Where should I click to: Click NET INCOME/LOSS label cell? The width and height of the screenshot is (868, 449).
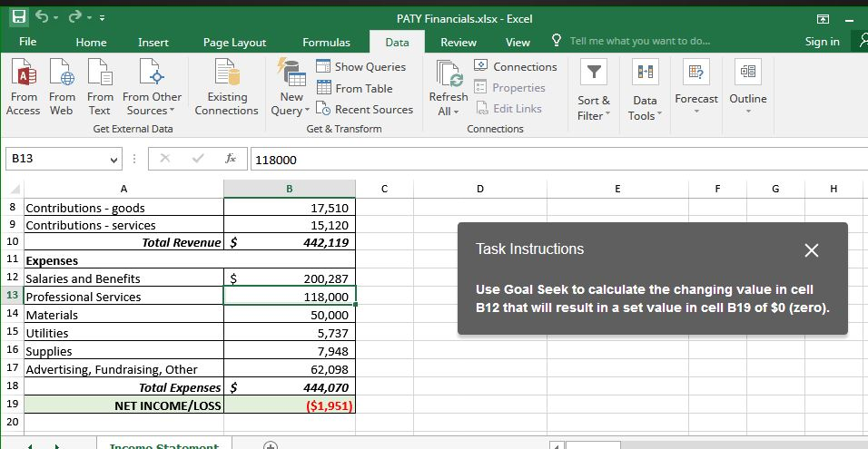(x=124, y=405)
